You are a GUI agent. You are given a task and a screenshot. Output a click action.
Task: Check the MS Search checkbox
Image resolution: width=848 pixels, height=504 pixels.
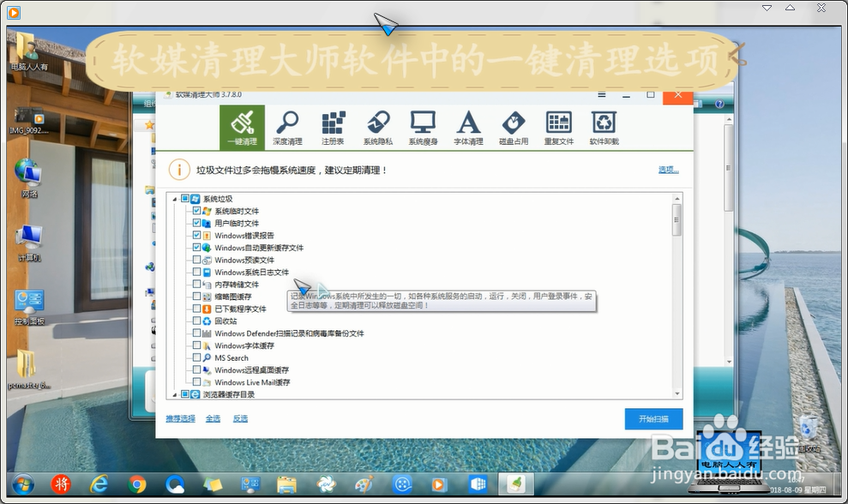[197, 357]
